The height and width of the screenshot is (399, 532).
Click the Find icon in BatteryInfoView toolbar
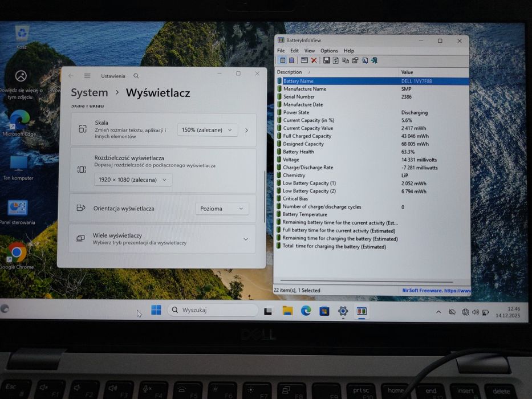pyautogui.click(x=365, y=60)
